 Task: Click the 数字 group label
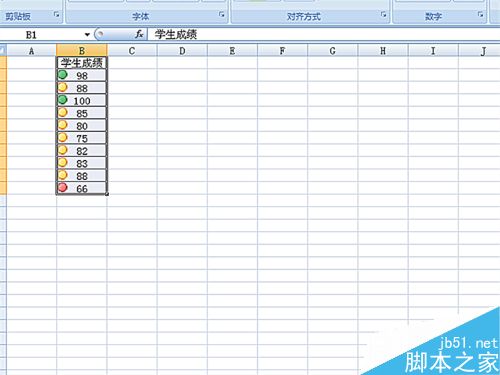(x=433, y=16)
